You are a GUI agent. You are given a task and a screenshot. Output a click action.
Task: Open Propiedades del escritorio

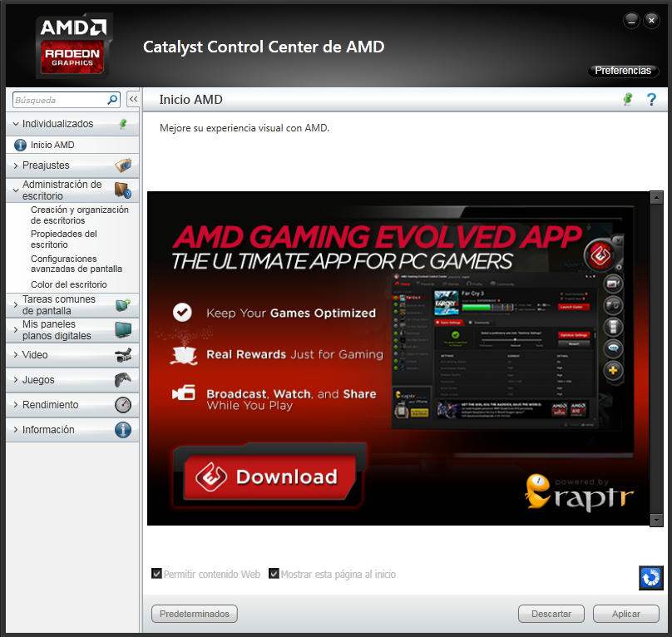tap(64, 239)
